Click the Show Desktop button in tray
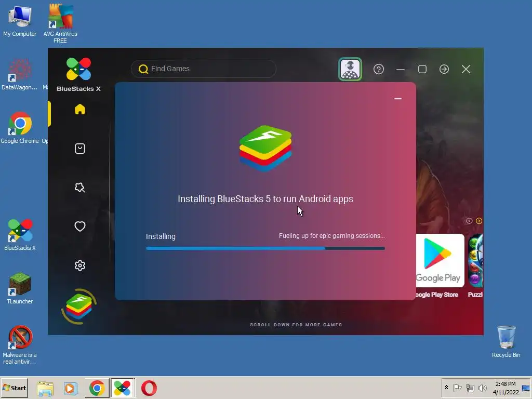This screenshot has width=532, height=399. pyautogui.click(x=526, y=388)
